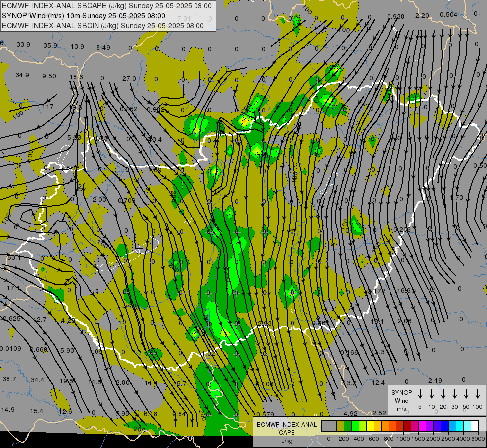Click the 6000 tick label in CAPE legend
Image resolution: width=487 pixels, height=448 pixels.
pyautogui.click(x=479, y=439)
